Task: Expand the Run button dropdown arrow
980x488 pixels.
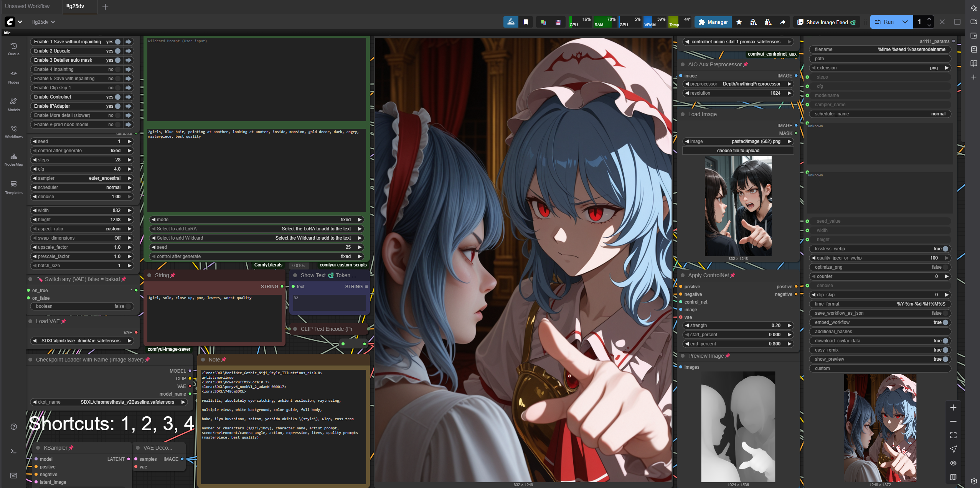Action: 905,22
